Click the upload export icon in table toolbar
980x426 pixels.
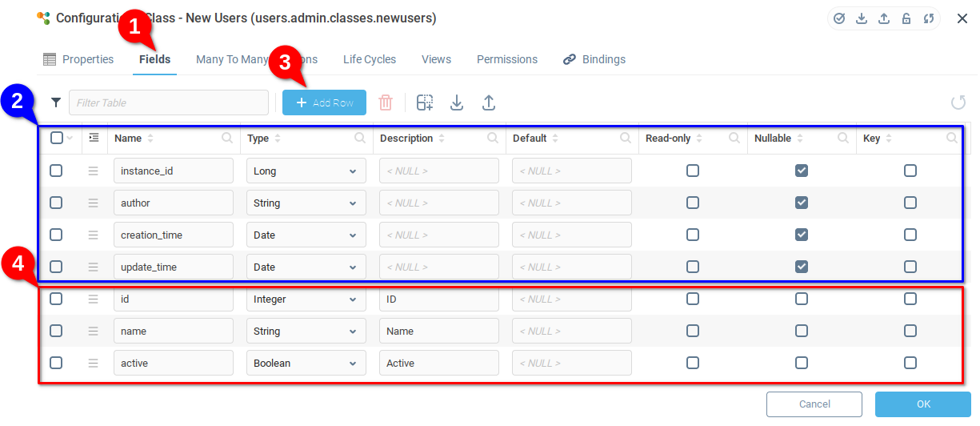tap(489, 102)
